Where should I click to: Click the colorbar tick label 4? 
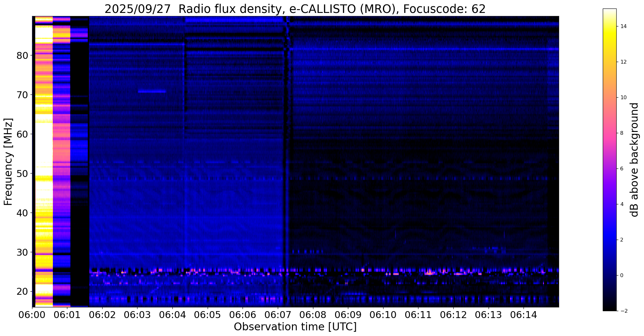pyautogui.click(x=621, y=204)
